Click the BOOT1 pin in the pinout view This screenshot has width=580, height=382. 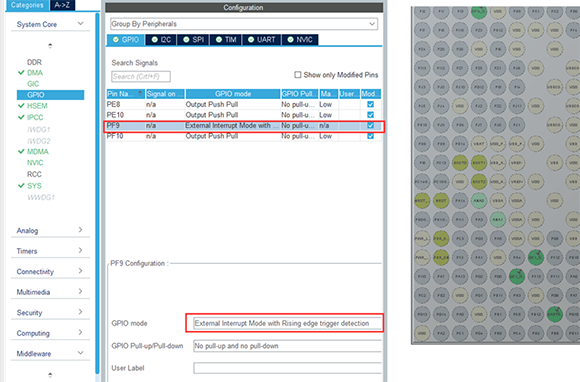(479, 163)
